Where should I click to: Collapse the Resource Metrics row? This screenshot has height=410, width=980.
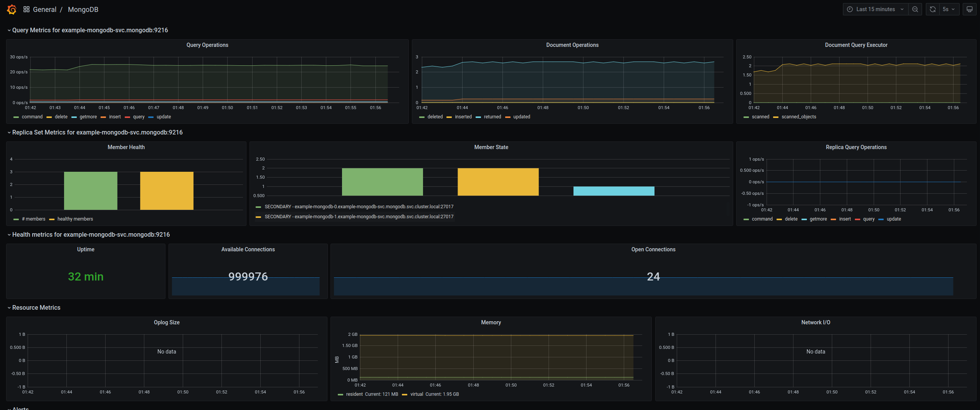coord(36,307)
